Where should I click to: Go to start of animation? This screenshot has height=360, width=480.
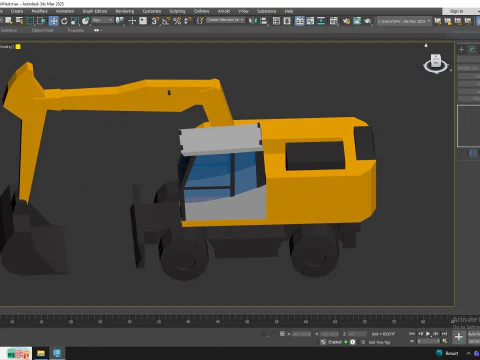point(412,333)
